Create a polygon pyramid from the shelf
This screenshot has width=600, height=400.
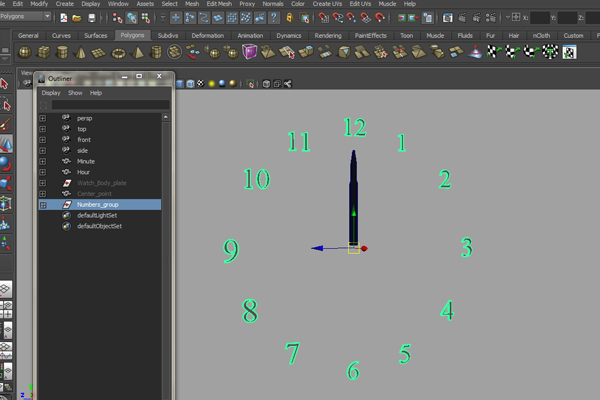[137, 52]
